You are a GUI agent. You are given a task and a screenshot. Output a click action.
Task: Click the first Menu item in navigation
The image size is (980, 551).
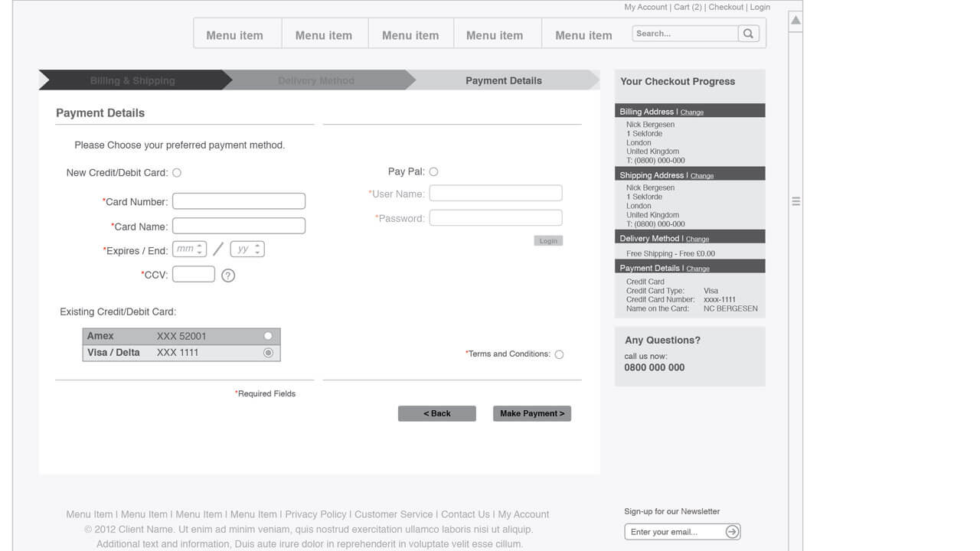tap(234, 35)
